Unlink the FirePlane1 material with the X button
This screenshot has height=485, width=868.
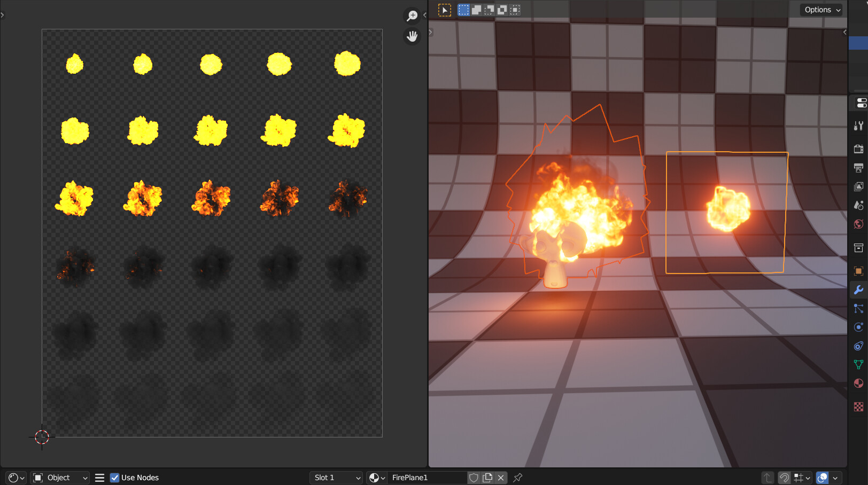(x=501, y=478)
